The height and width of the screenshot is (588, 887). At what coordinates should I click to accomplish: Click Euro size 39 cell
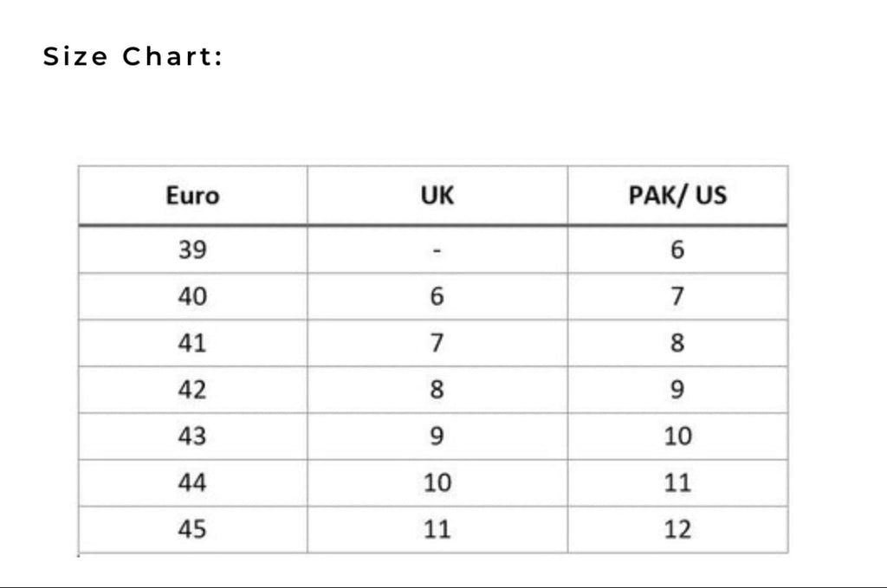pyautogui.click(x=192, y=249)
